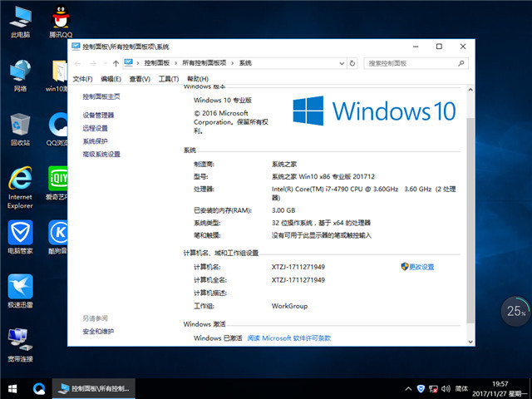532x399 pixels.
Task: Switch the 简体 input method indicator
Action: click(461, 389)
